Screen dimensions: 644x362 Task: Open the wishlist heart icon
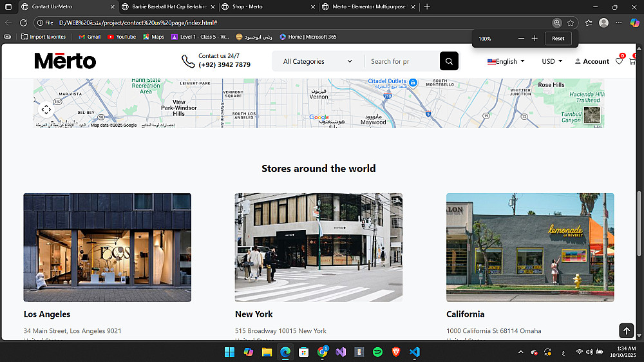pyautogui.click(x=619, y=61)
